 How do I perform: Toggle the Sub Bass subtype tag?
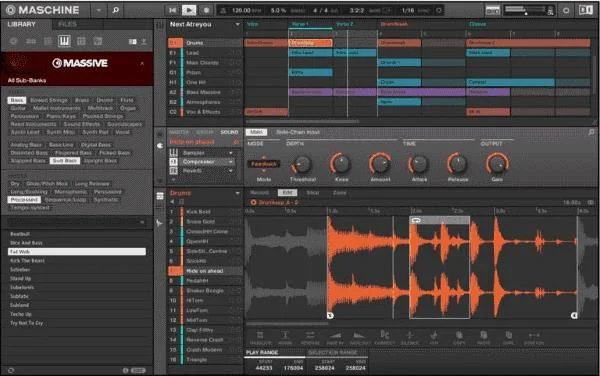point(65,161)
